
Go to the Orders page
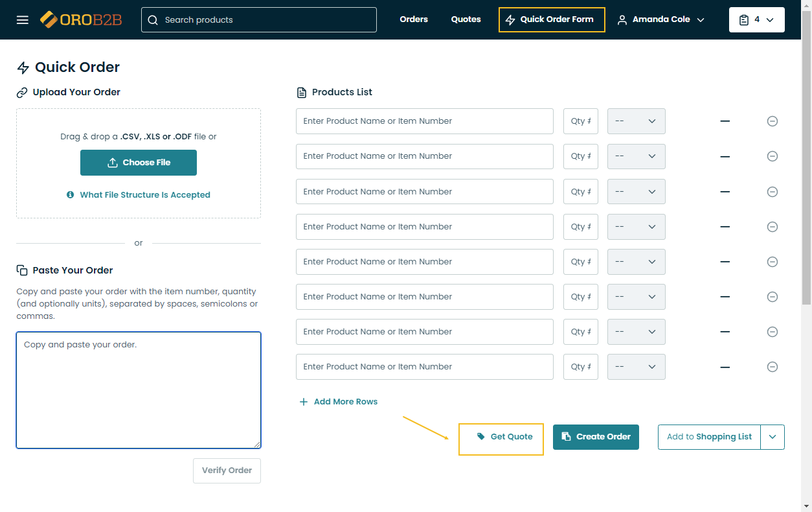point(414,19)
